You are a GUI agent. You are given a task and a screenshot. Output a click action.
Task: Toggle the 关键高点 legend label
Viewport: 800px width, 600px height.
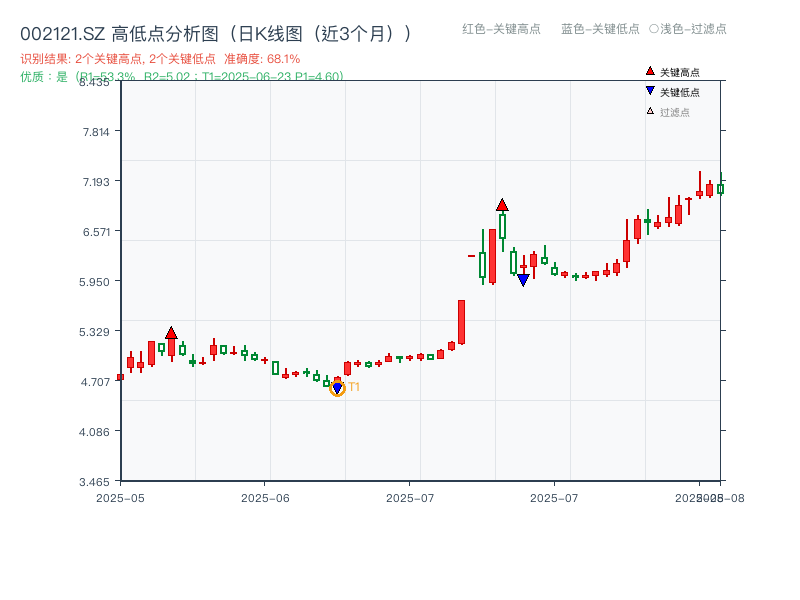pos(680,72)
